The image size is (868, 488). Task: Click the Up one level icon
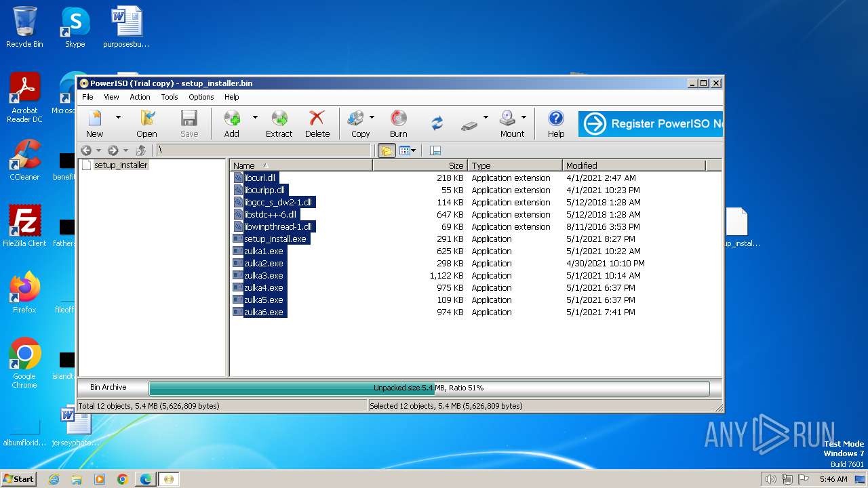[x=141, y=150]
